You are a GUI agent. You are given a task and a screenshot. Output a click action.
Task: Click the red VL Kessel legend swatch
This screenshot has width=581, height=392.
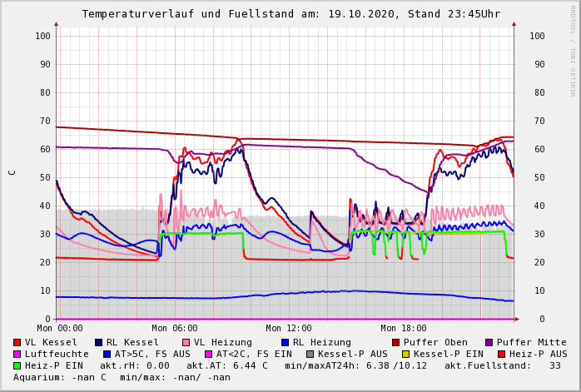pyautogui.click(x=17, y=342)
